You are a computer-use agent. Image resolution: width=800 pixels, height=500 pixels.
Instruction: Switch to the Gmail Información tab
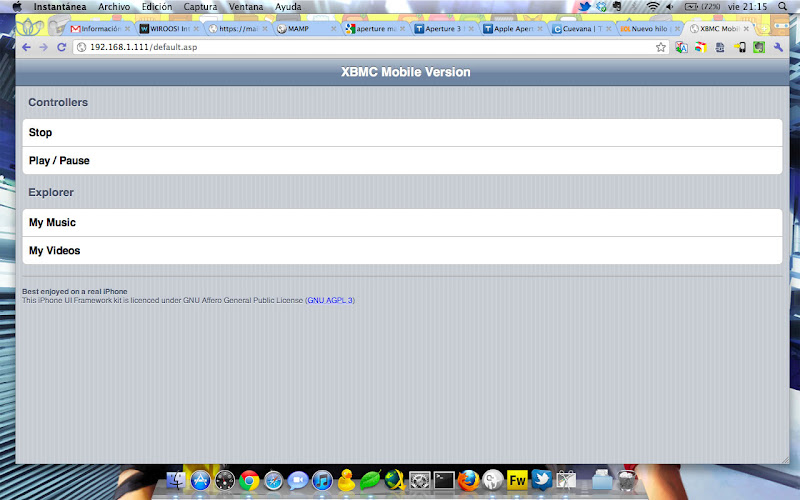pyautogui.click(x=99, y=29)
